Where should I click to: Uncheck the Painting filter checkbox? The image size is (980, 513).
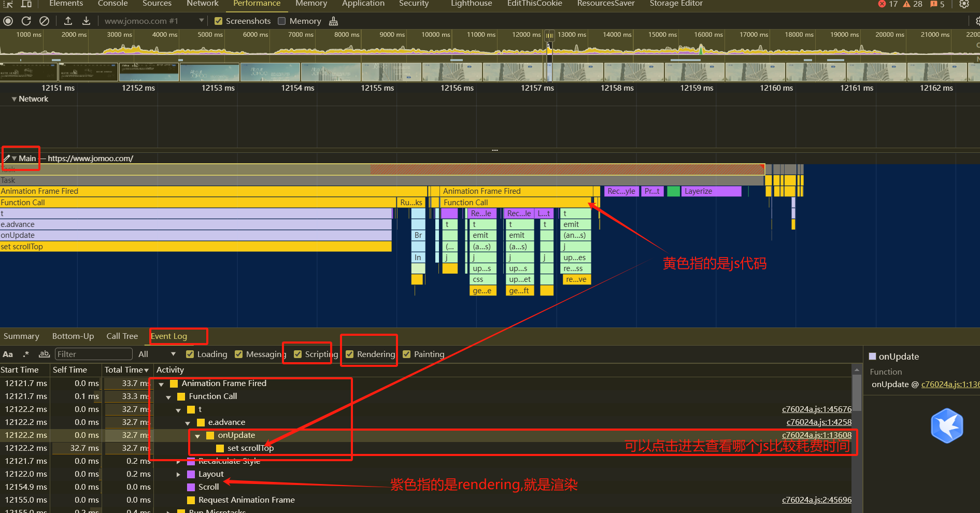click(406, 354)
